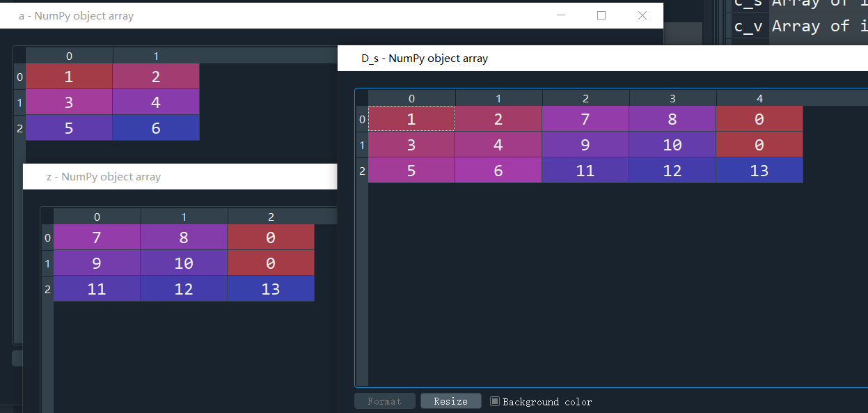Select row header 2 in D_s array

362,171
